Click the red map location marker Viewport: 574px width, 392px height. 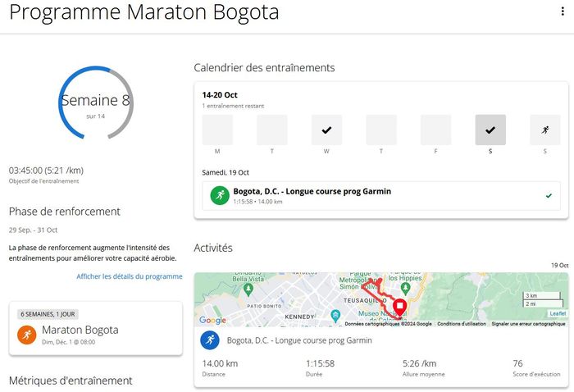pos(400,307)
